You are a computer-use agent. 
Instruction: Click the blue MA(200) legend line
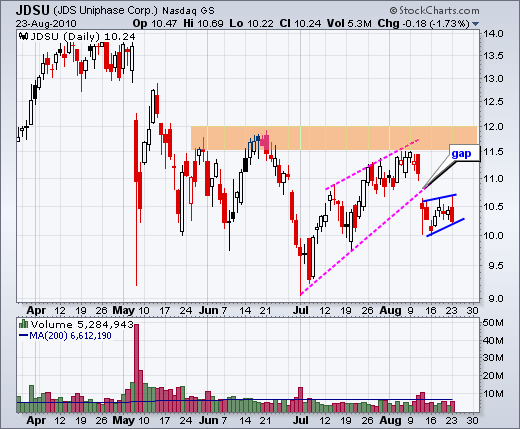(x=23, y=335)
